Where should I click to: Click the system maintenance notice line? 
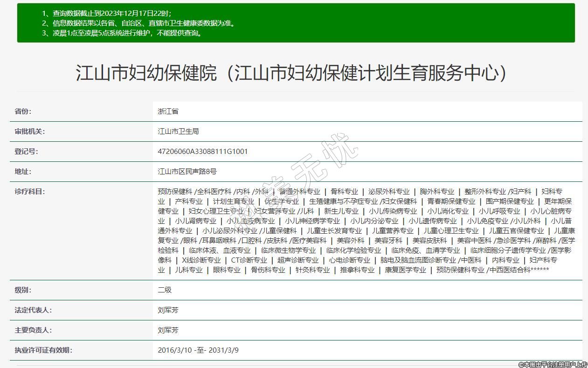[x=128, y=33]
